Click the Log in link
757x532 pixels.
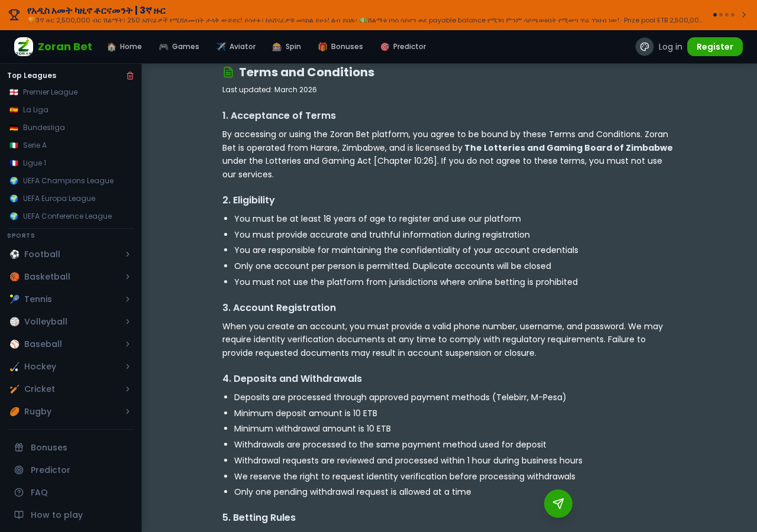671,47
